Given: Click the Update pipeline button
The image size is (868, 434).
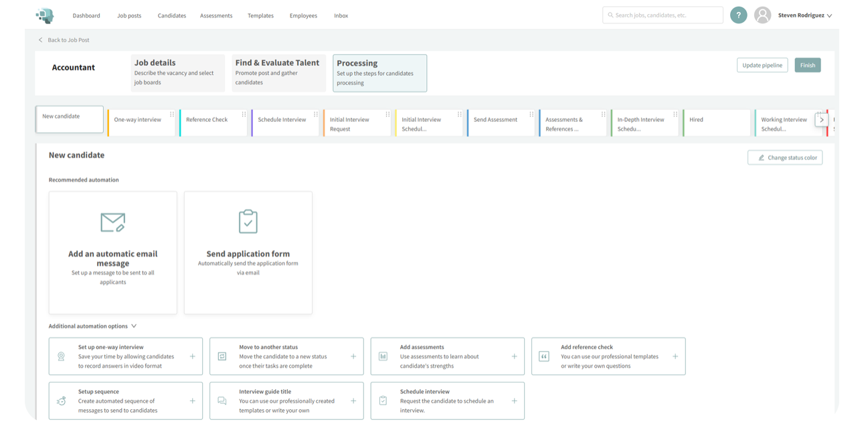Looking at the screenshot, I should [x=762, y=65].
